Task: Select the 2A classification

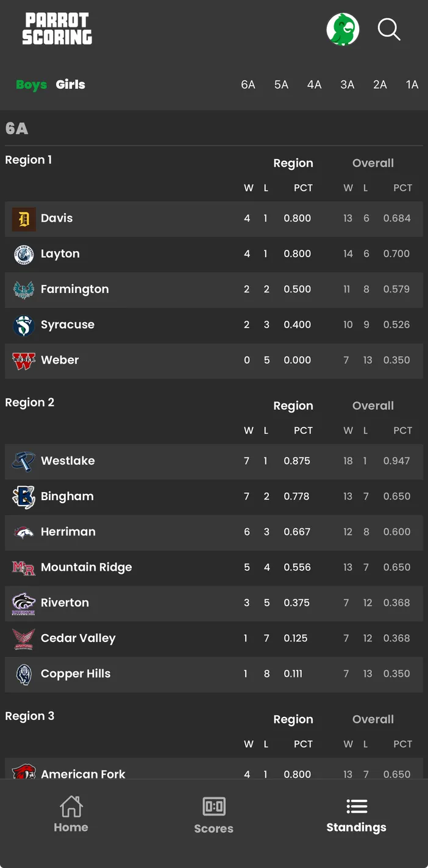Action: pyautogui.click(x=380, y=85)
